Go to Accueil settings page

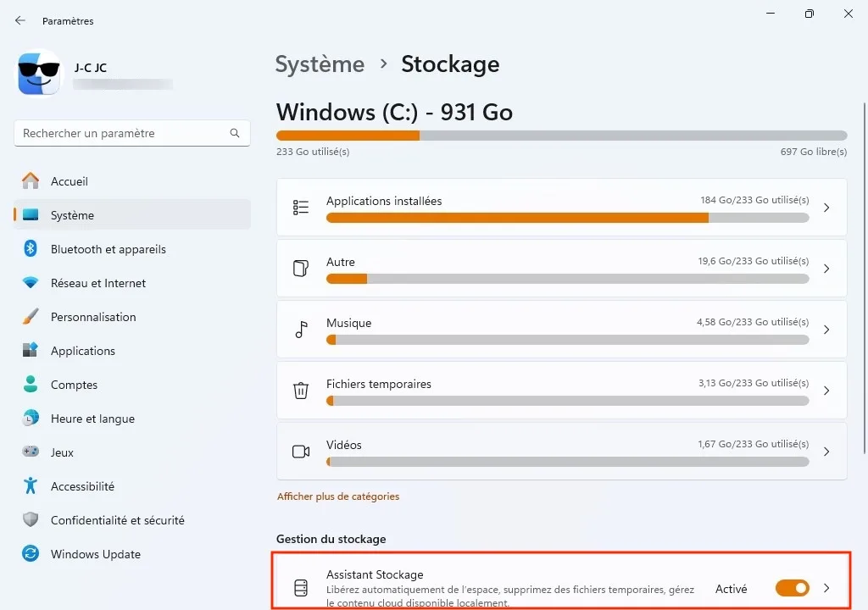pyautogui.click(x=131, y=181)
